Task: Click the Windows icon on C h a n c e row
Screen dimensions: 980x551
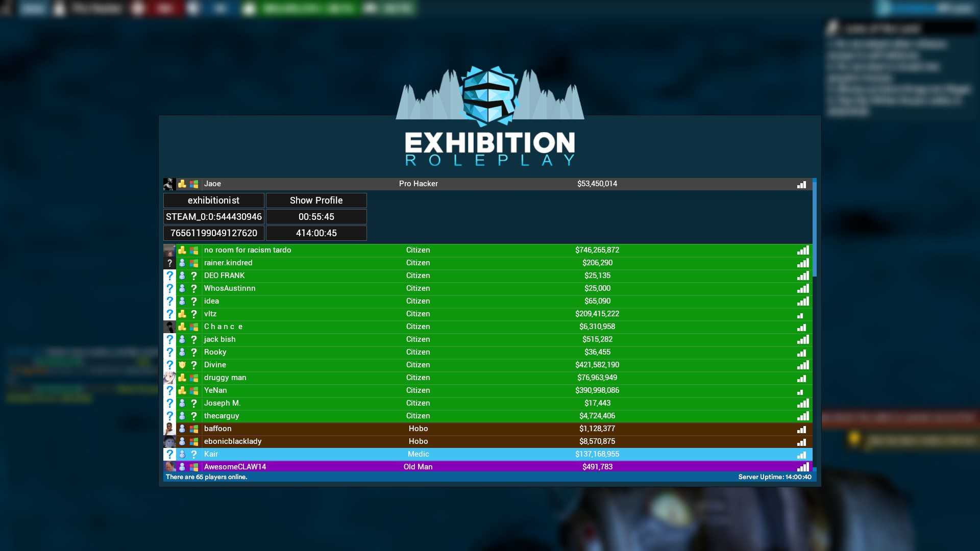Action: pos(194,327)
